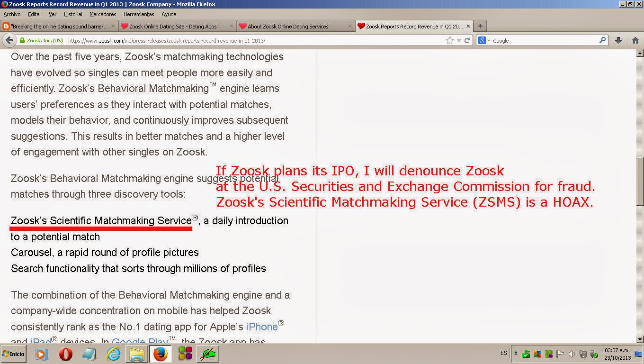Click the show desktop icon beside the clock
644x364 pixels.
tap(638, 354)
